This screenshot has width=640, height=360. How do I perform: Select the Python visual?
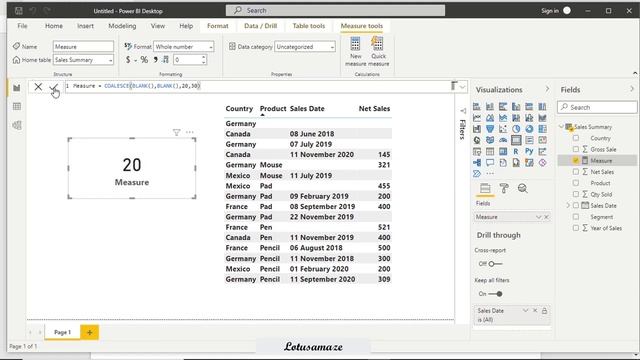pyautogui.click(x=529, y=151)
